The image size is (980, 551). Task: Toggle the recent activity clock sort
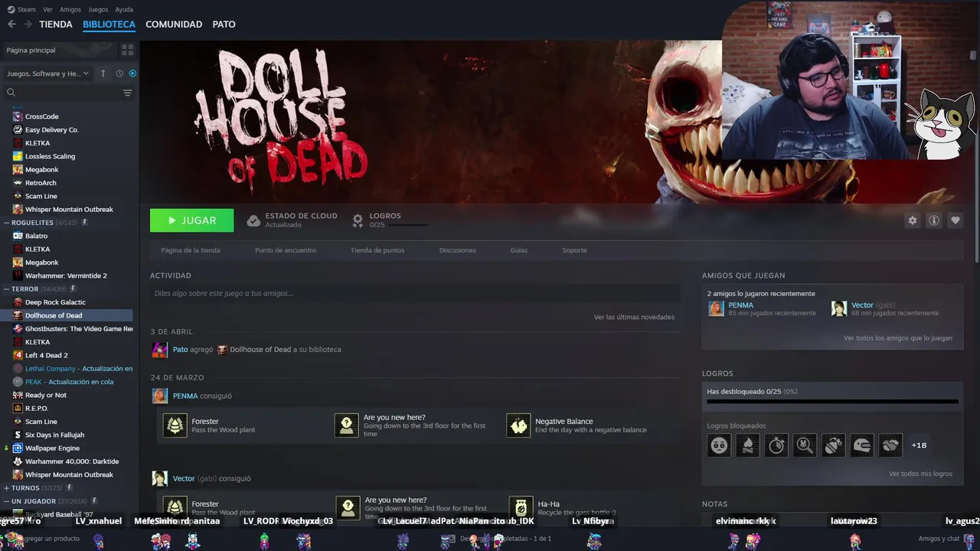[119, 73]
